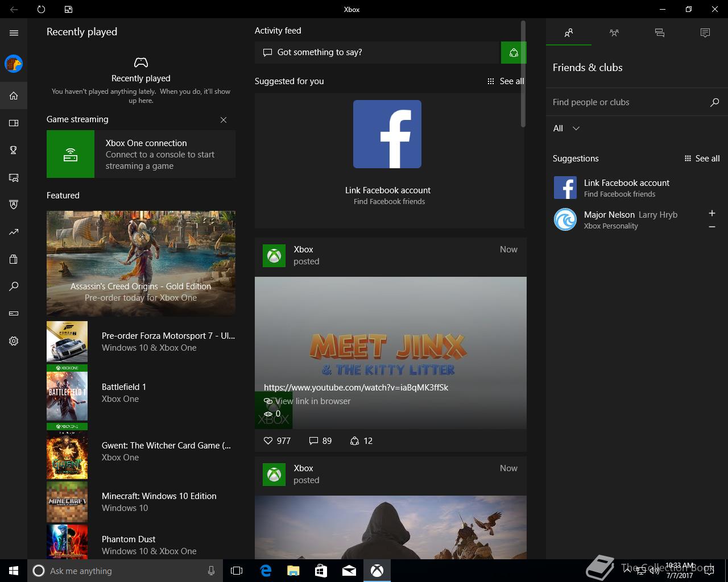Dismiss the Game streaming section
The height and width of the screenshot is (582, 728).
point(224,120)
